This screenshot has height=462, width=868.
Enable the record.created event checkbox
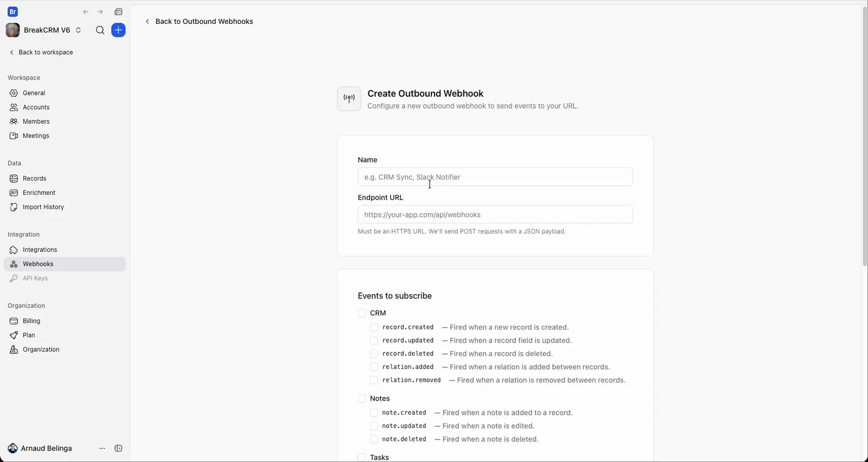point(374,327)
